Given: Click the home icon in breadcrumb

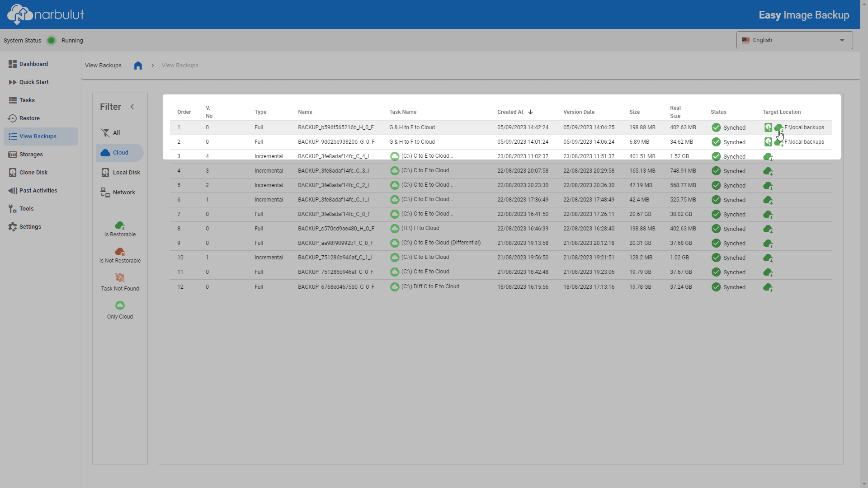Looking at the screenshot, I should tap(138, 66).
